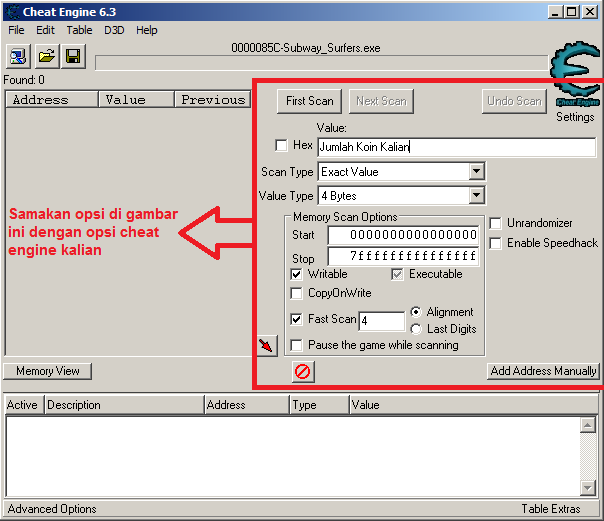Open the Edit menu
604x521 pixels.
[x=45, y=30]
